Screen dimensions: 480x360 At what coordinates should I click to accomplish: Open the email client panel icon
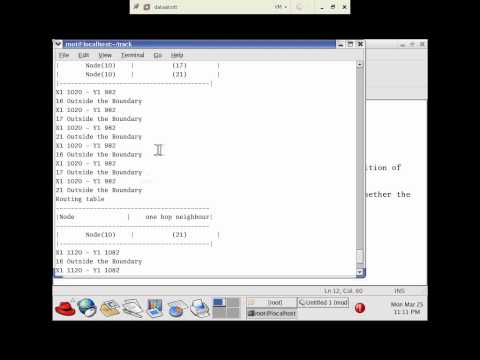110,308
